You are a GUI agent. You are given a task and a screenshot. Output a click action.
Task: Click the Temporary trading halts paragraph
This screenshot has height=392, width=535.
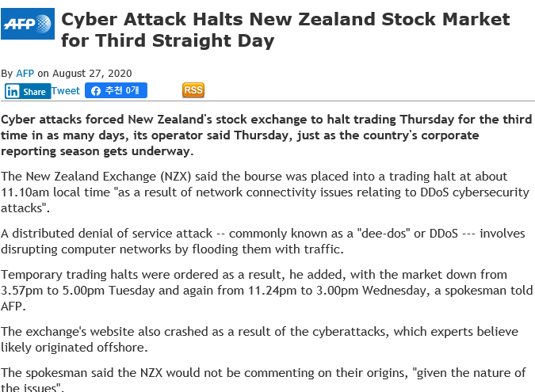tap(267, 290)
